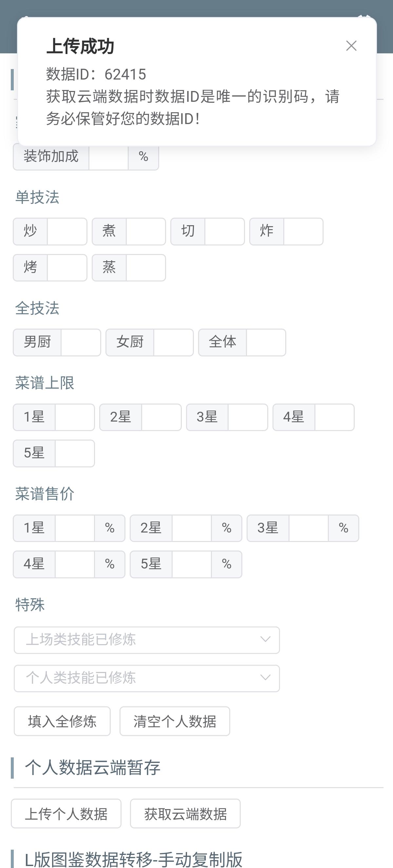Click the 女厨 input box

[x=173, y=342]
